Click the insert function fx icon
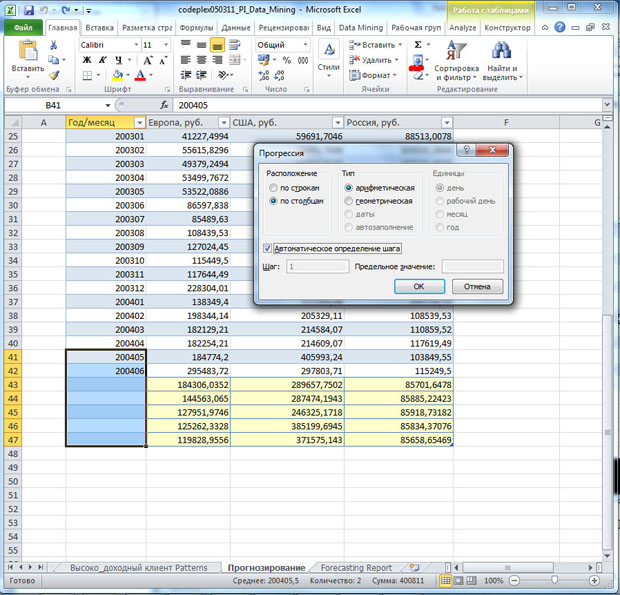 pyautogui.click(x=164, y=105)
